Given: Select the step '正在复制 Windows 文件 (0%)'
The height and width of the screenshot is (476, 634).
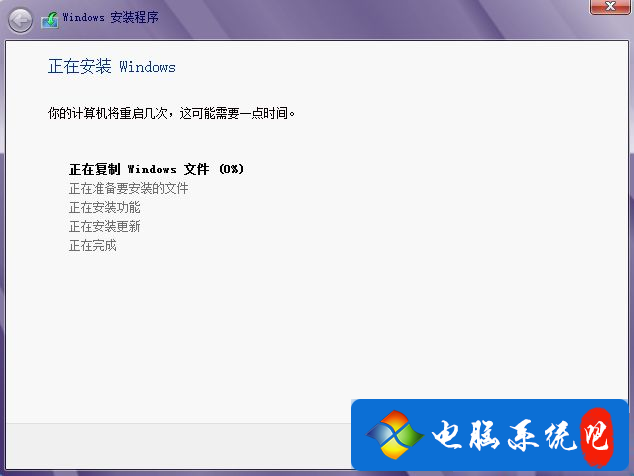Looking at the screenshot, I should pyautogui.click(x=156, y=169).
